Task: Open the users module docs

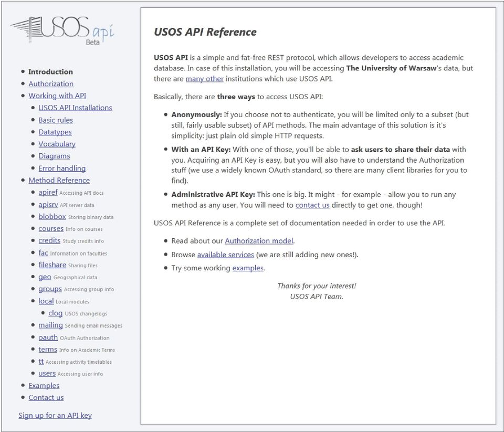Action: tap(47, 374)
